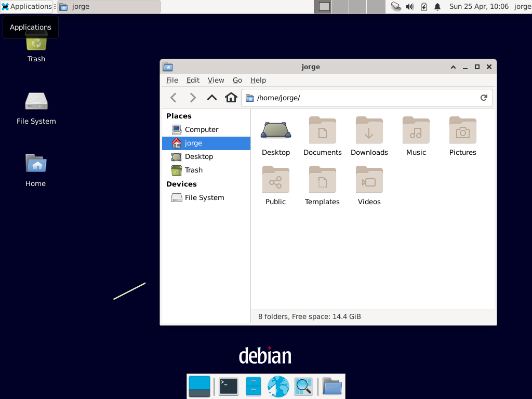The image size is (532, 399).
Task: Open the web browser from the dock
Action: pos(278,387)
